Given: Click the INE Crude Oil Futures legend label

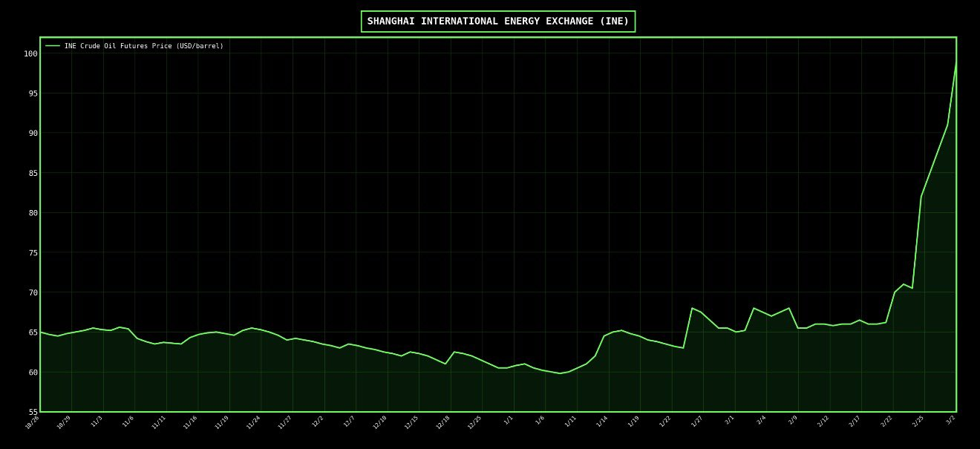Looking at the screenshot, I should pos(143,46).
